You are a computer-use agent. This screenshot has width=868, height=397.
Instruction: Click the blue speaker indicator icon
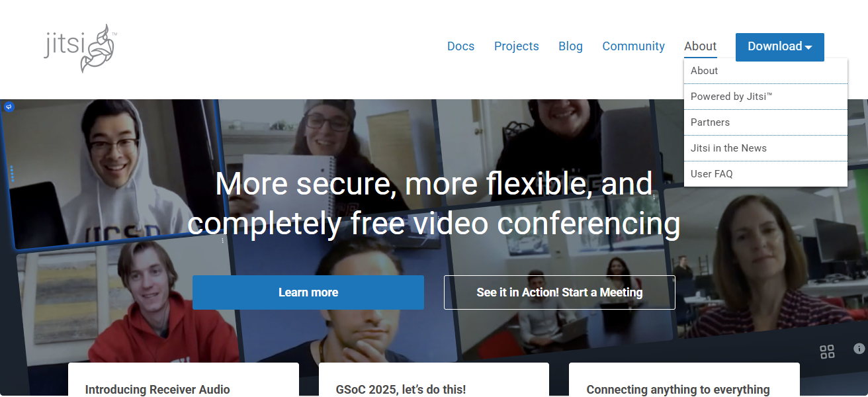(x=9, y=107)
